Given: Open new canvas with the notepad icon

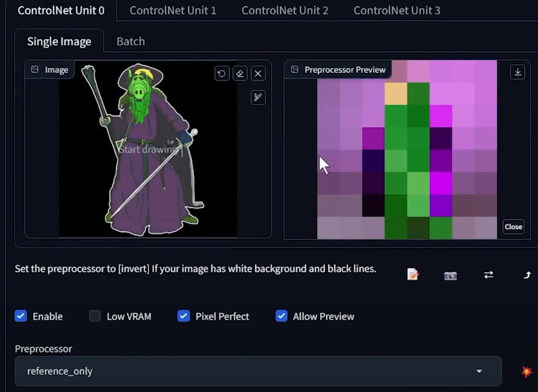Looking at the screenshot, I should click(413, 275).
